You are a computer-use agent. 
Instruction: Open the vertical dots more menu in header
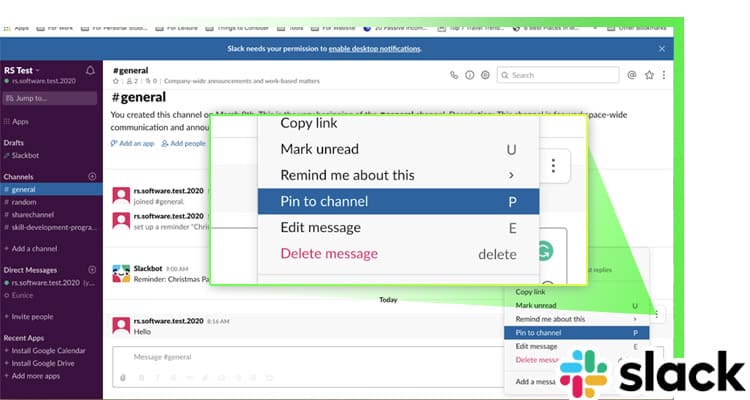pyautogui.click(x=664, y=75)
